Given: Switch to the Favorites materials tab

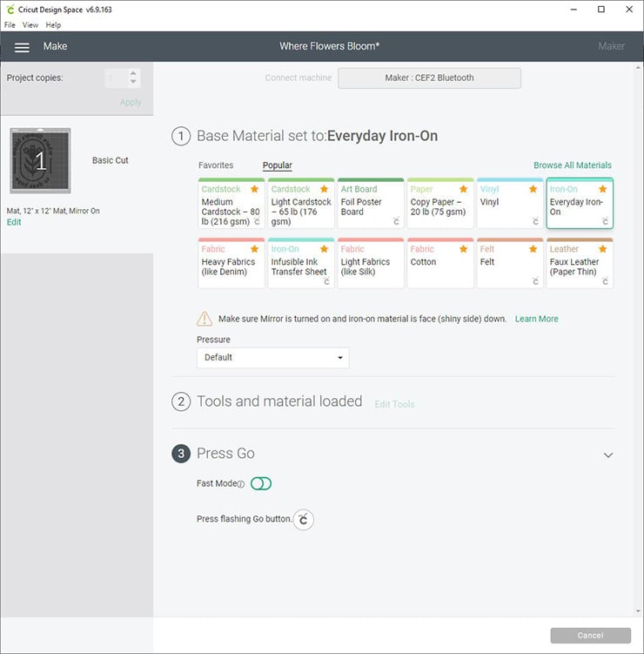Looking at the screenshot, I should click(216, 165).
